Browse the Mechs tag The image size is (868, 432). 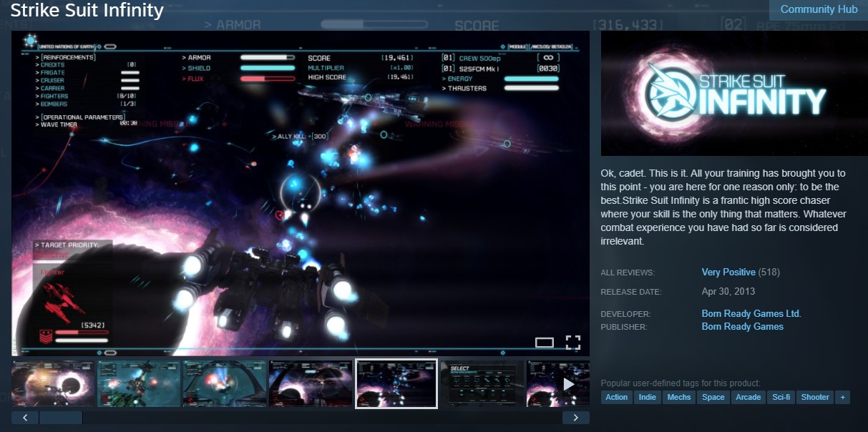tap(679, 397)
